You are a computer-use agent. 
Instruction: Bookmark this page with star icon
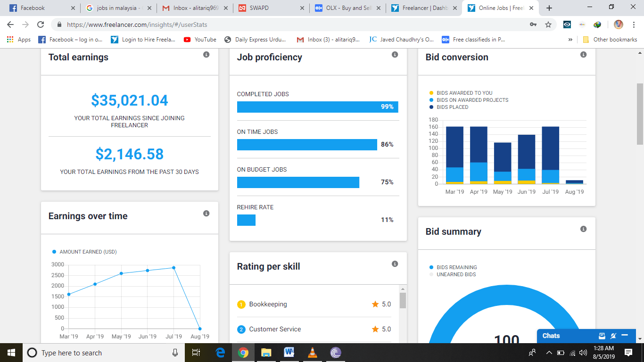click(x=548, y=25)
